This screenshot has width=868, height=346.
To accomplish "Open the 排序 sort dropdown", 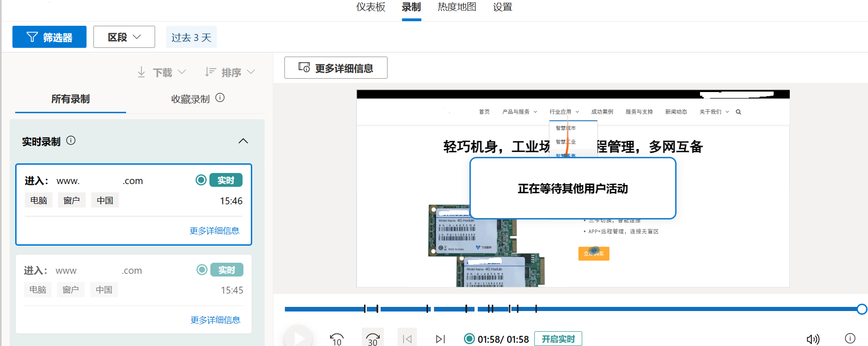I will click(230, 72).
